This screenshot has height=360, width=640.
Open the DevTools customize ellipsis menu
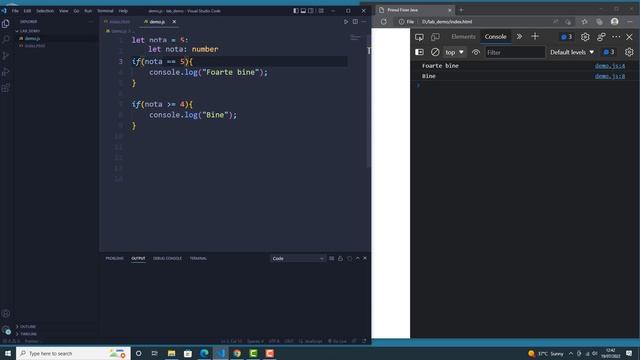point(616,37)
